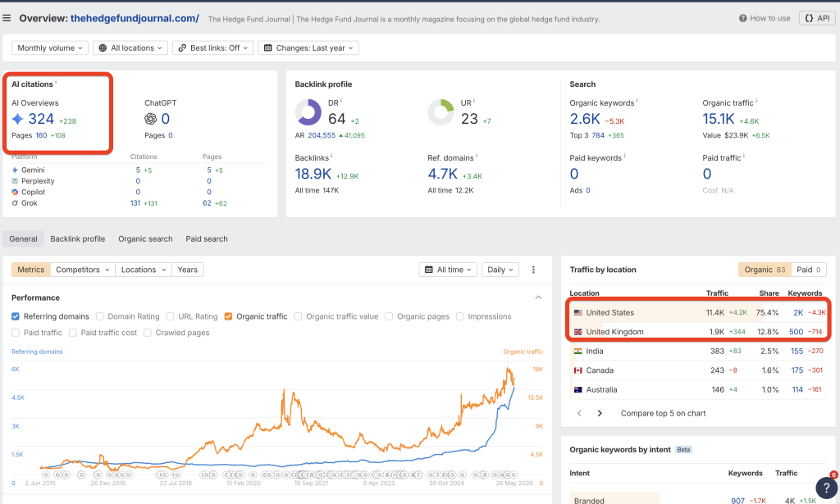840x504 pixels.
Task: Enable the Impressions checkbox
Action: click(459, 316)
